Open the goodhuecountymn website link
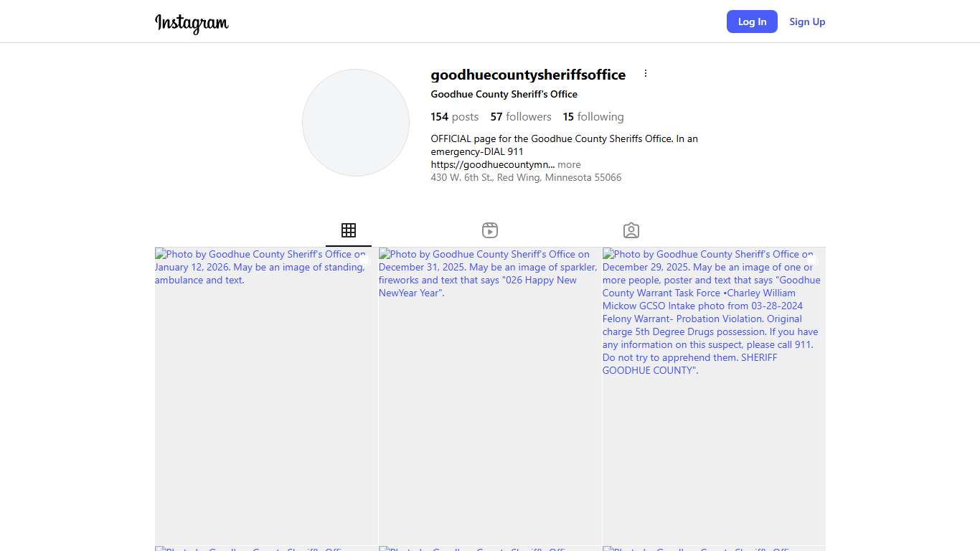 click(x=492, y=164)
